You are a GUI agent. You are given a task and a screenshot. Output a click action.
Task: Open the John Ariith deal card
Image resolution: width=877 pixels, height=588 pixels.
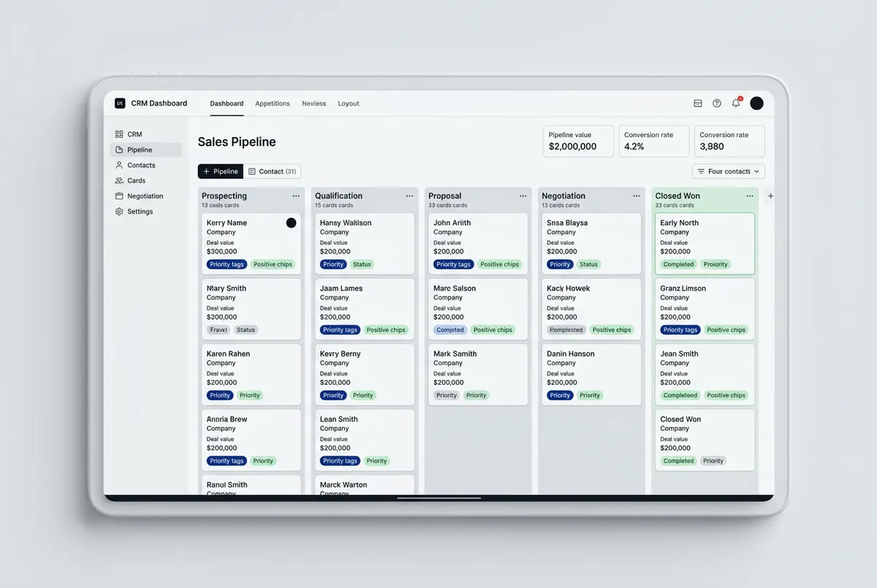point(478,243)
